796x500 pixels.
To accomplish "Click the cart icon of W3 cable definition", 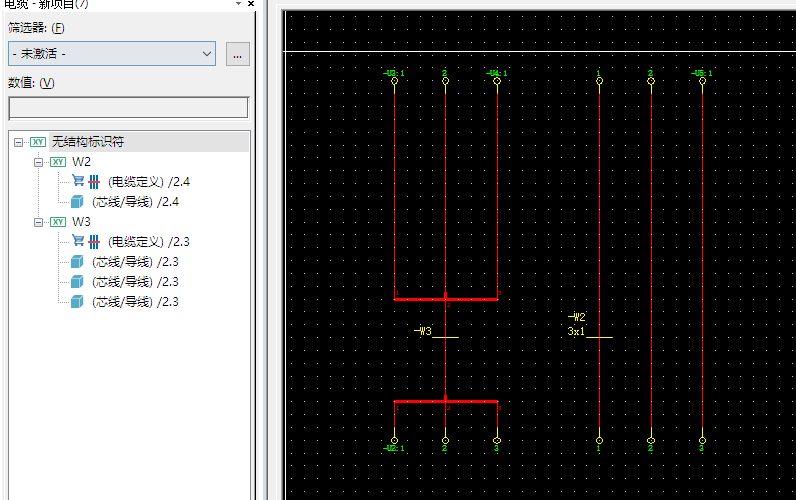I will 78,241.
